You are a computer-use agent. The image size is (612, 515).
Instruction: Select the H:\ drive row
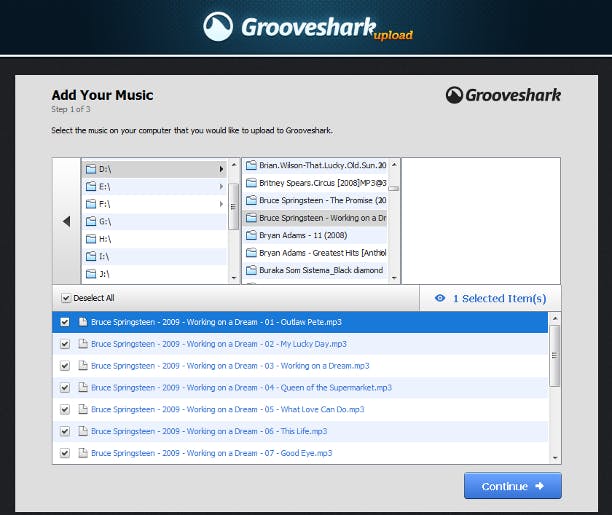[155, 239]
